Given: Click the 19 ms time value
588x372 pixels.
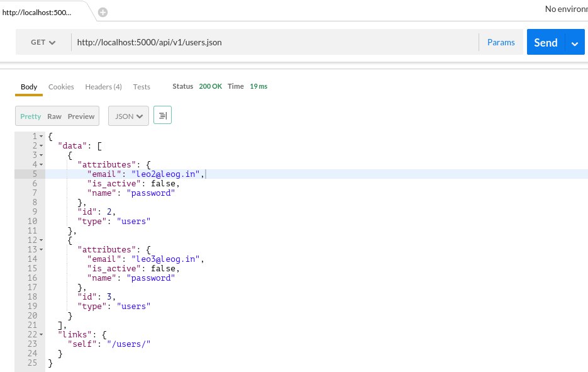Looking at the screenshot, I should tap(258, 86).
